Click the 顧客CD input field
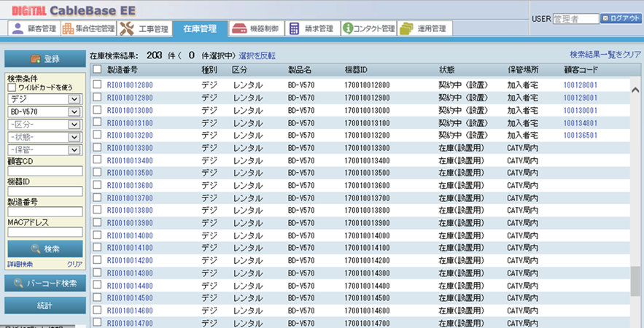 [x=44, y=171]
